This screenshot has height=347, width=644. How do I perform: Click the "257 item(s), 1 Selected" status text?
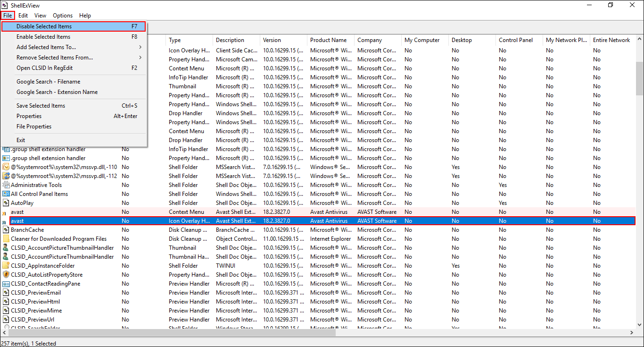click(29, 344)
